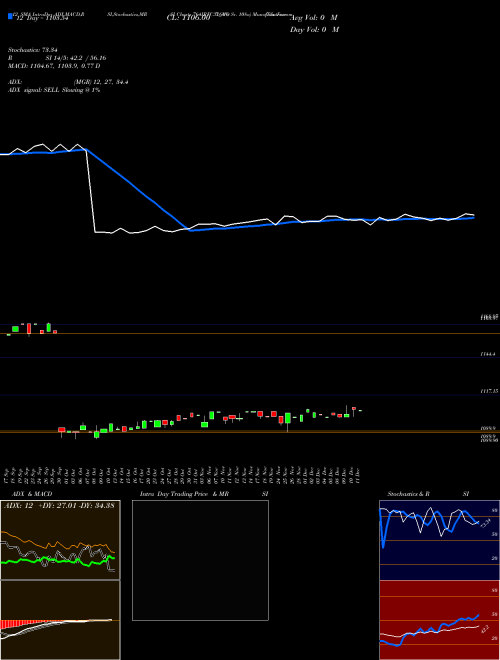Click the 'Stochastics & R' panel title
This screenshot has height=660, width=500.
[409, 494]
